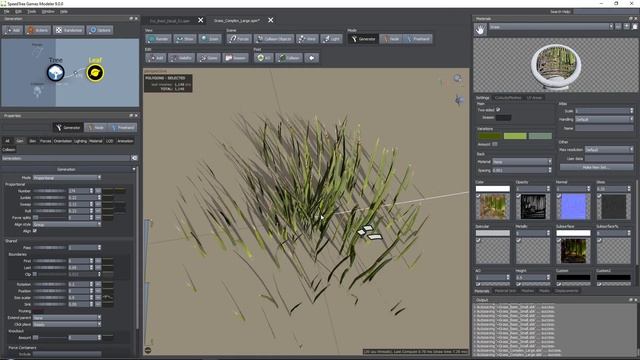Click the Wind scene button
The width and height of the screenshot is (640, 360).
pyautogui.click(x=307, y=39)
